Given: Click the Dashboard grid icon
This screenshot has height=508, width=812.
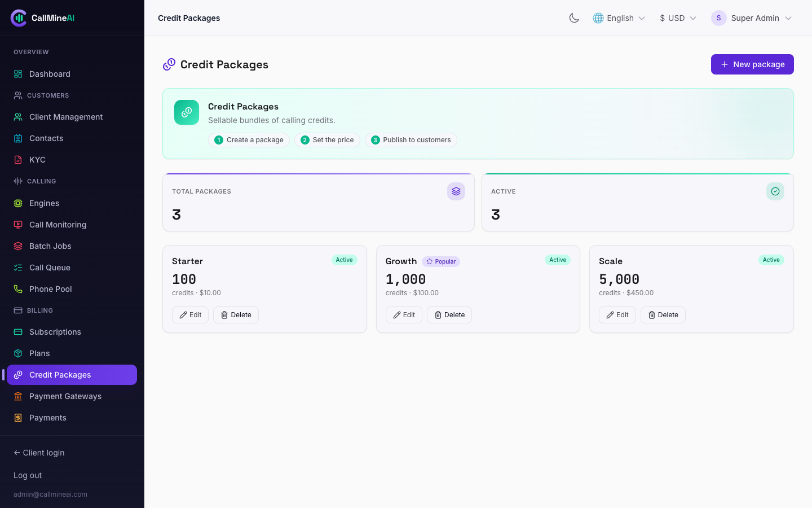Looking at the screenshot, I should 18,74.
